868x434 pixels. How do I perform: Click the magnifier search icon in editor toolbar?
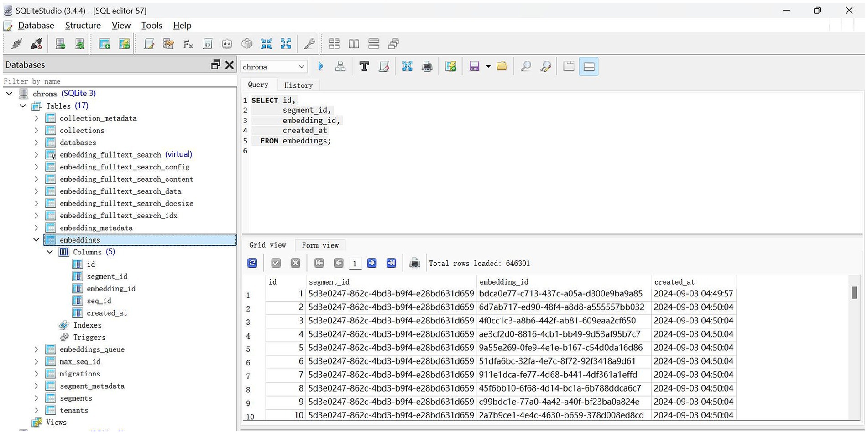click(526, 67)
